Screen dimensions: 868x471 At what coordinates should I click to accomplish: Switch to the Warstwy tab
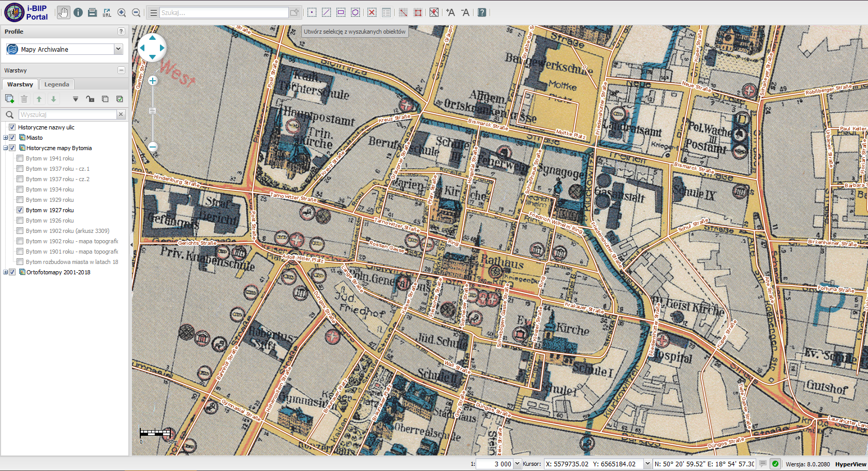[20, 84]
